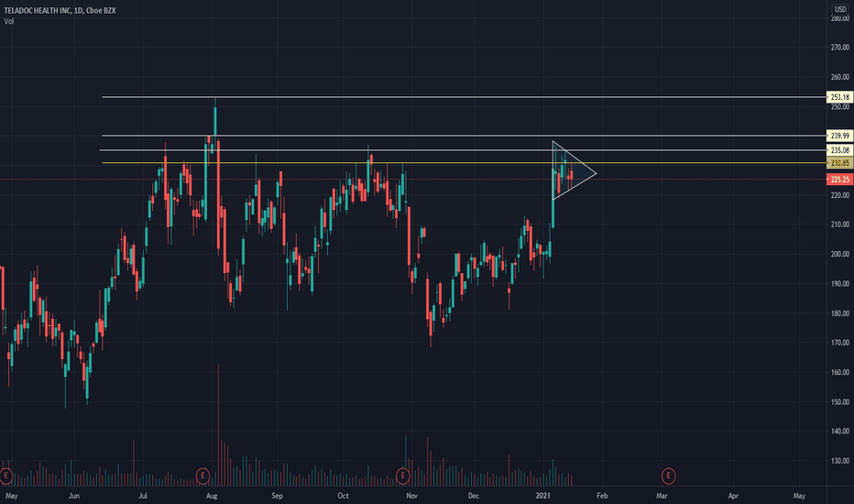Click the 130.00 price axis value

tap(840, 460)
